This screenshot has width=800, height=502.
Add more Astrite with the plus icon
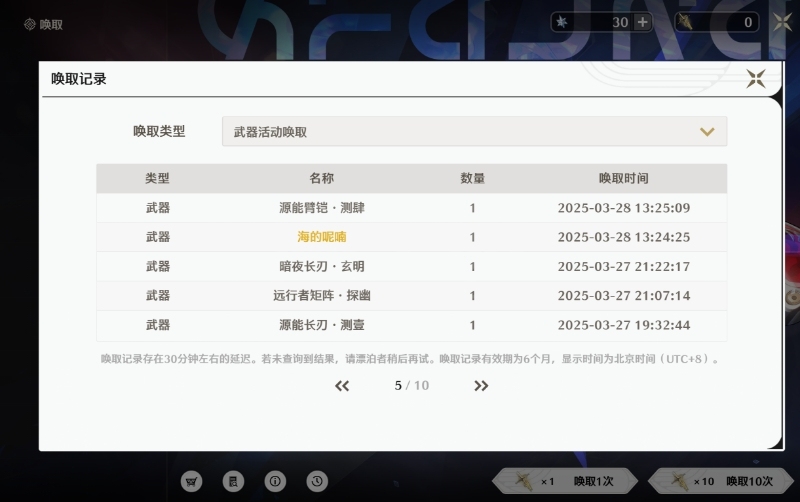pyautogui.click(x=643, y=22)
